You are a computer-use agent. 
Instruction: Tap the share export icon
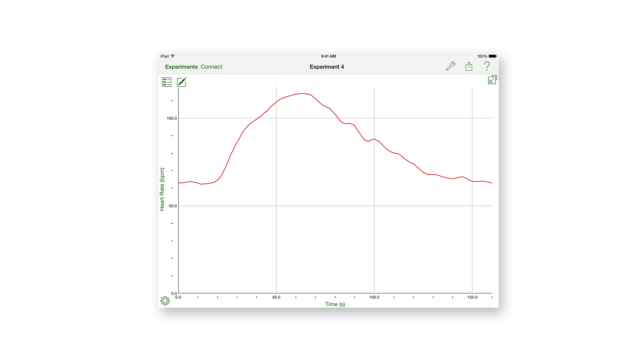[x=469, y=66]
